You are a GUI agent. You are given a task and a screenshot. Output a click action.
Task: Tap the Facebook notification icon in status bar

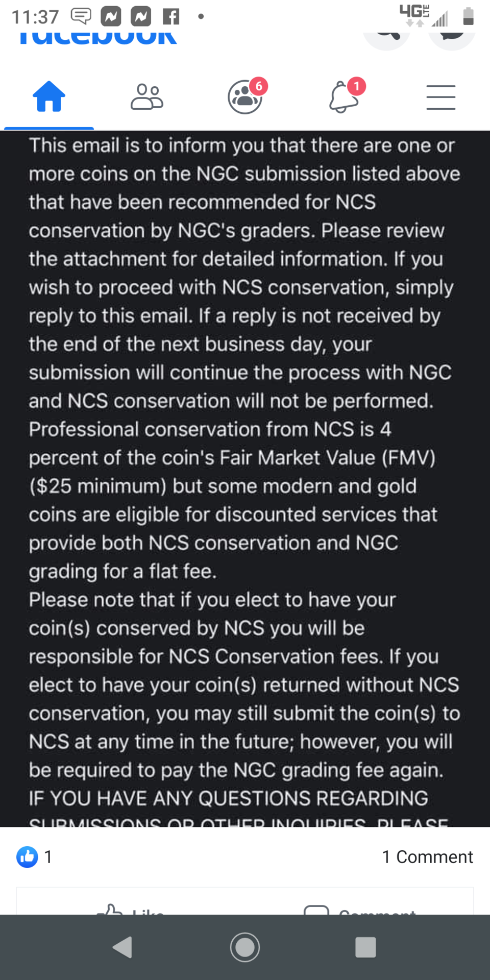(171, 17)
